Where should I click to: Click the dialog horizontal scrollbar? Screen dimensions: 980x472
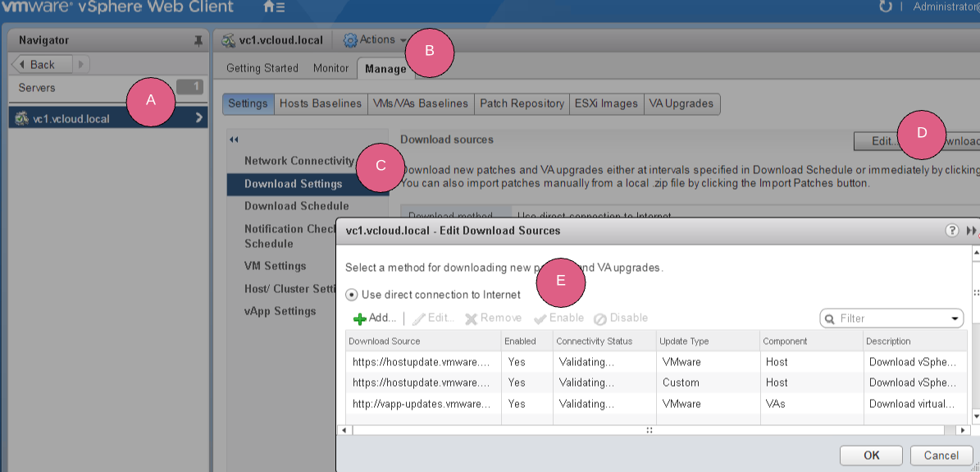(x=649, y=431)
